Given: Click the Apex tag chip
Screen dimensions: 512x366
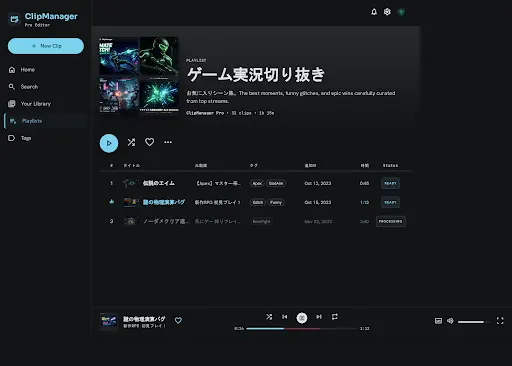Looking at the screenshot, I should click(x=257, y=183).
